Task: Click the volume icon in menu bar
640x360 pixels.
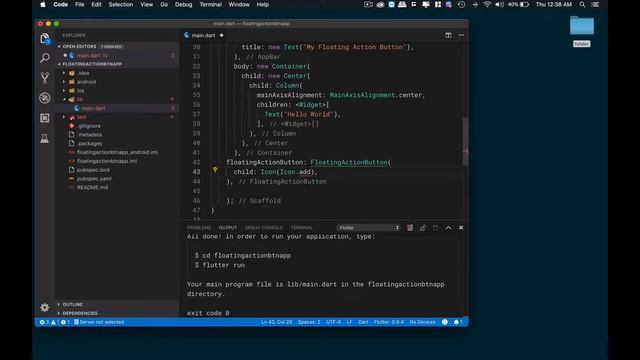Action: click(x=499, y=4)
